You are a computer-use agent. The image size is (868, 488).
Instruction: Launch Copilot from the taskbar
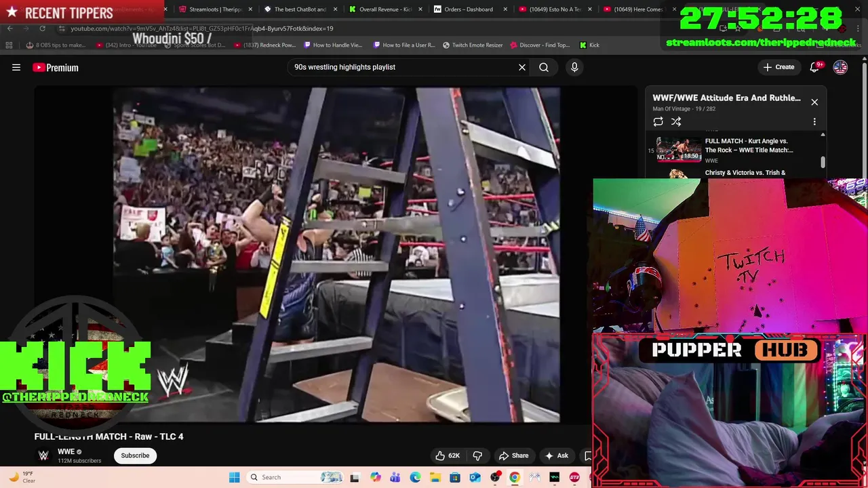[375, 477]
